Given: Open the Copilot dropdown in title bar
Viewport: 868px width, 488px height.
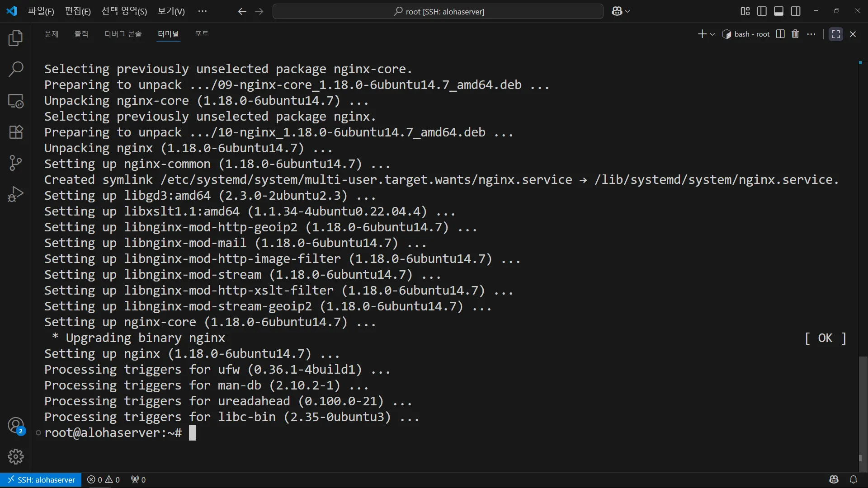Looking at the screenshot, I should (x=627, y=11).
